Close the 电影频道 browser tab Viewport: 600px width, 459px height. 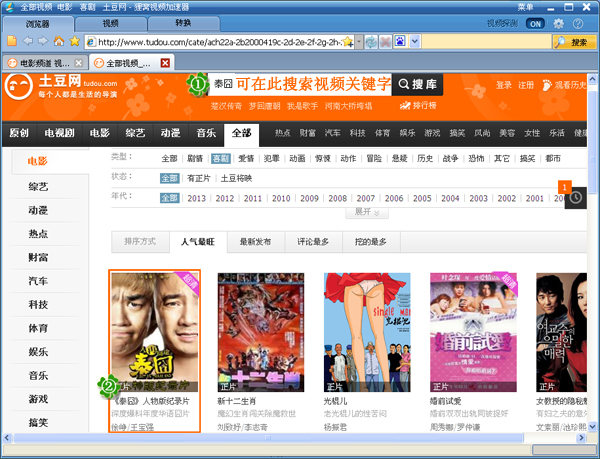click(78, 63)
